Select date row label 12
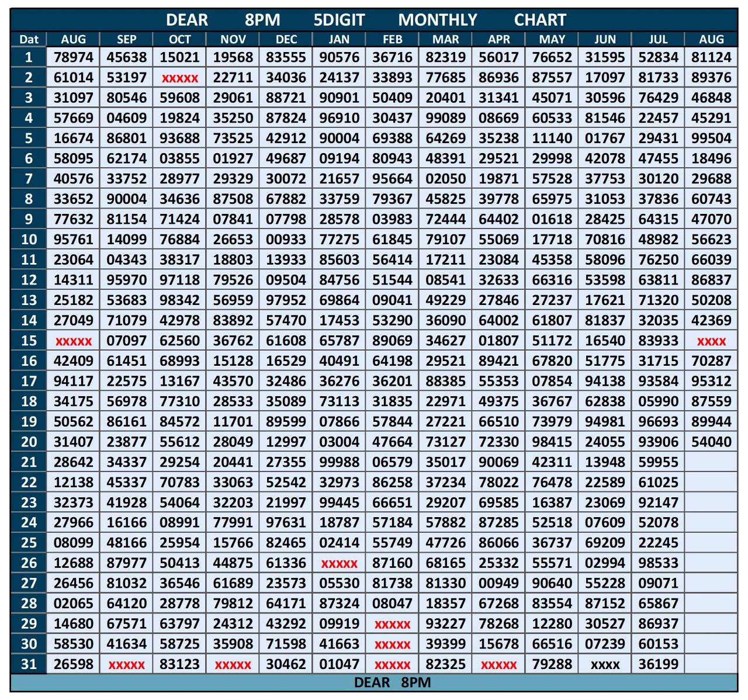The height and width of the screenshot is (700, 748). (x=29, y=280)
